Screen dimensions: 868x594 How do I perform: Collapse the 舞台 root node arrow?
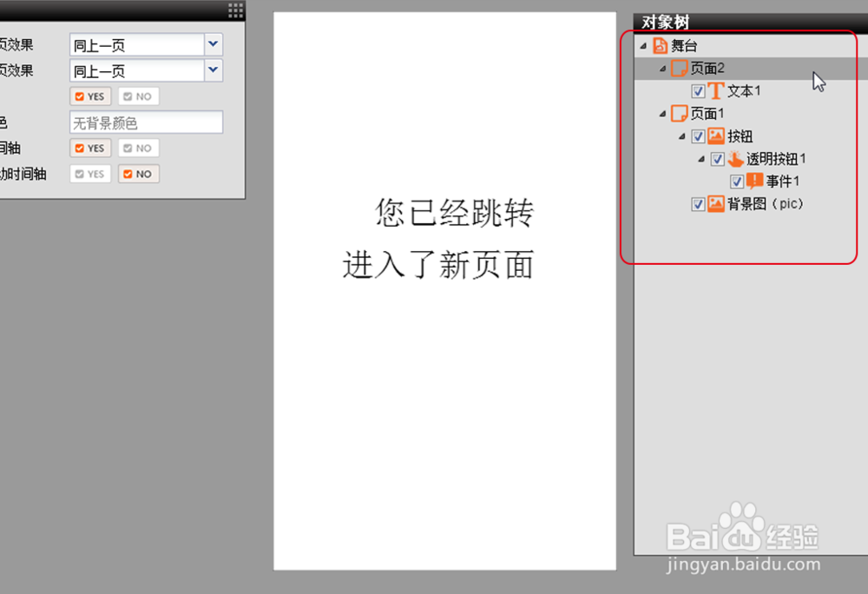(x=643, y=45)
